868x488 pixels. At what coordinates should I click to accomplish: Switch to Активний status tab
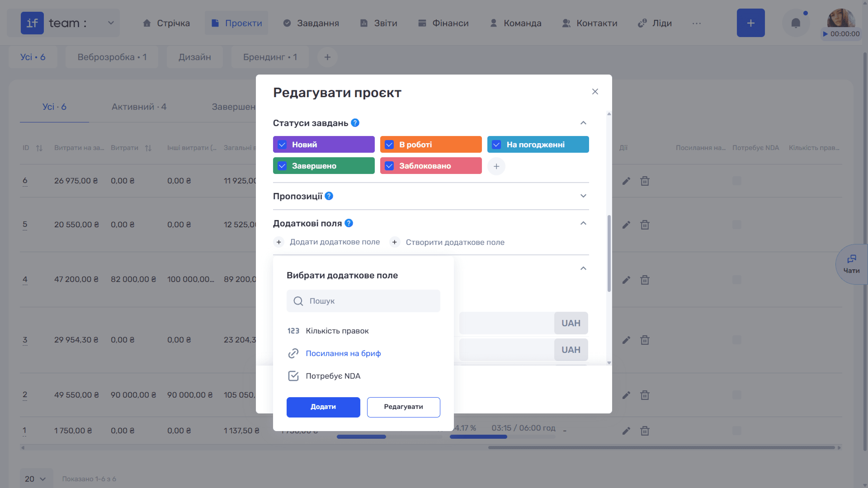tap(139, 107)
